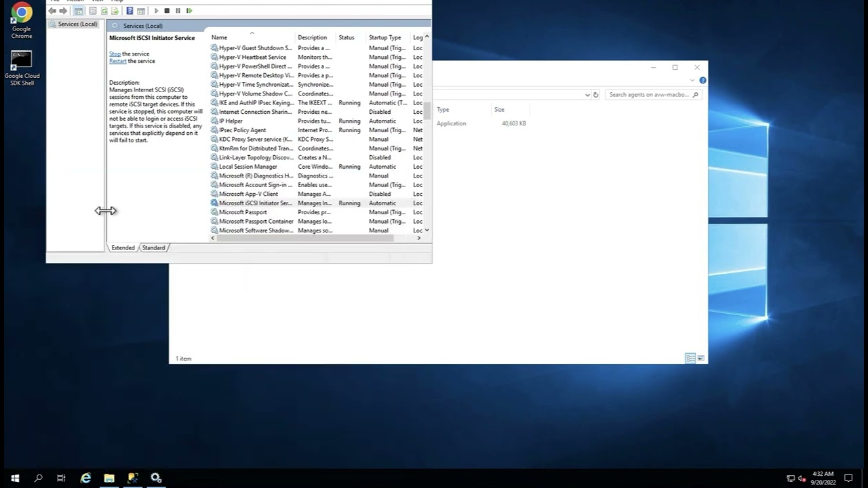Expand the Explorer ribbon chevron
The width and height of the screenshot is (868, 488).
(x=692, y=80)
